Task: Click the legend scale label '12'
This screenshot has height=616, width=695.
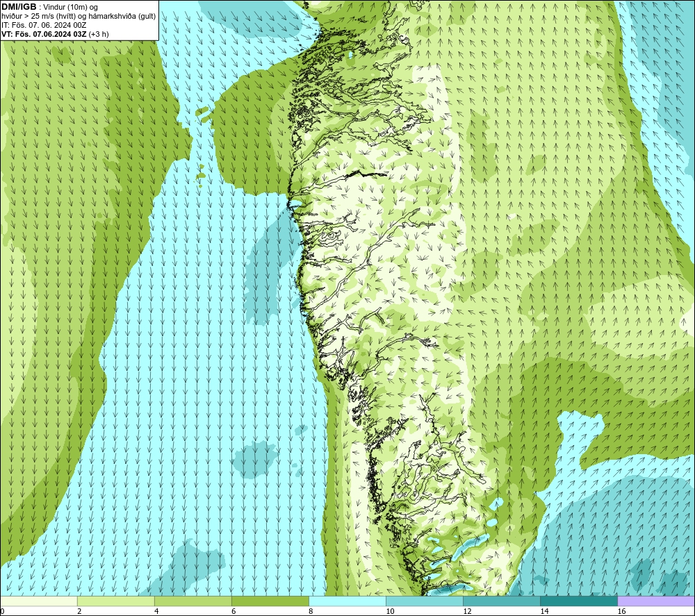Action: click(467, 611)
